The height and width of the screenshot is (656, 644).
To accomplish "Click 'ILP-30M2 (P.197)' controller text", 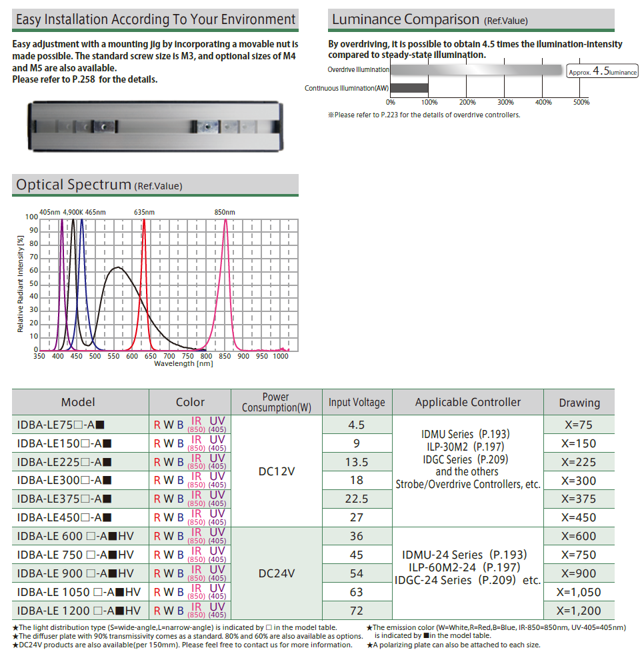I will (x=465, y=447).
